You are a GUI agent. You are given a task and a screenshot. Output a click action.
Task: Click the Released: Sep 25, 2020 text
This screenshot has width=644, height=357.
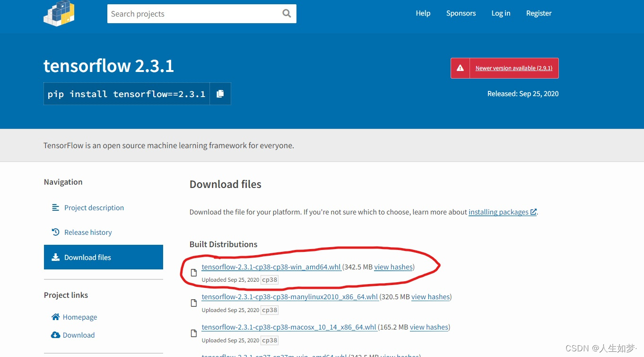[523, 94]
